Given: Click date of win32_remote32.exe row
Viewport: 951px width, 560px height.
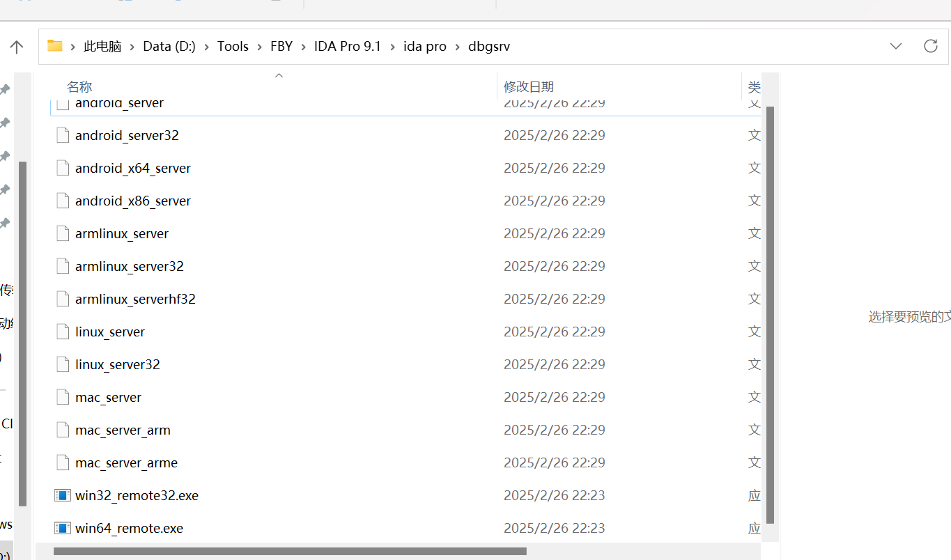Looking at the screenshot, I should coord(555,495).
